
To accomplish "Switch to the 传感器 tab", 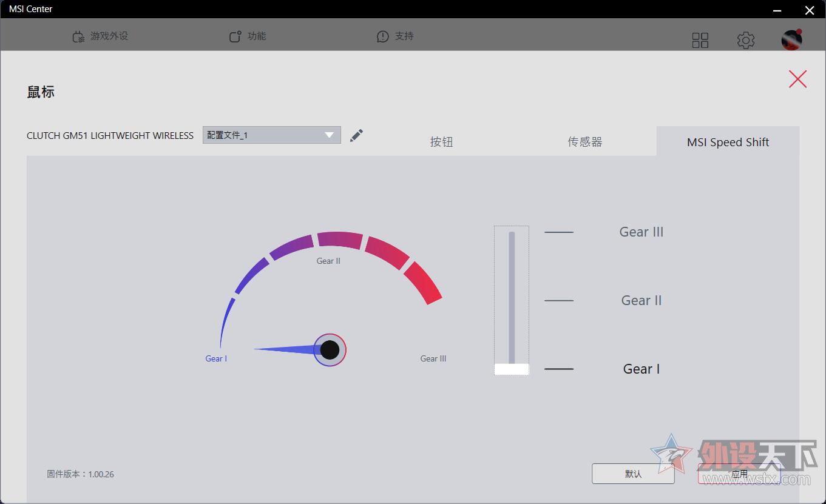I will tap(585, 142).
